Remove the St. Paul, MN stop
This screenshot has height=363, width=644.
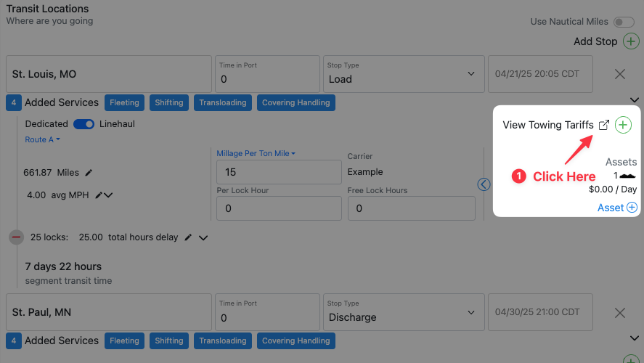(x=620, y=312)
